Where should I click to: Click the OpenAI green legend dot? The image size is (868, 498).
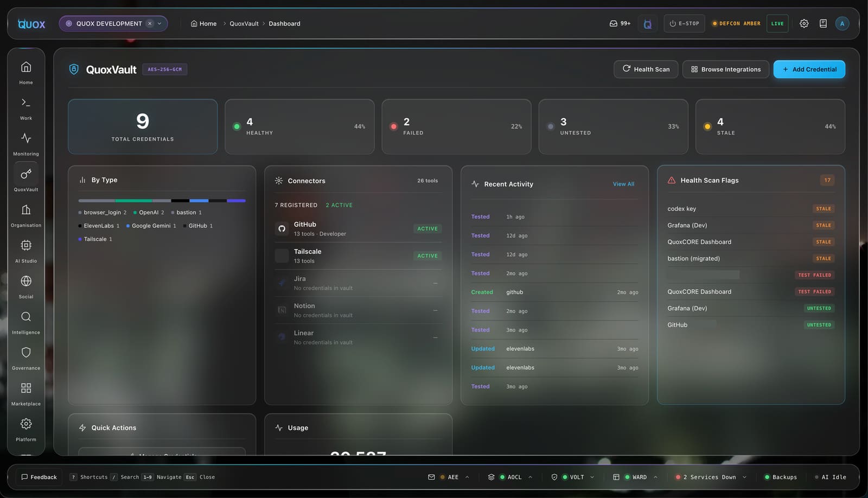pos(135,213)
